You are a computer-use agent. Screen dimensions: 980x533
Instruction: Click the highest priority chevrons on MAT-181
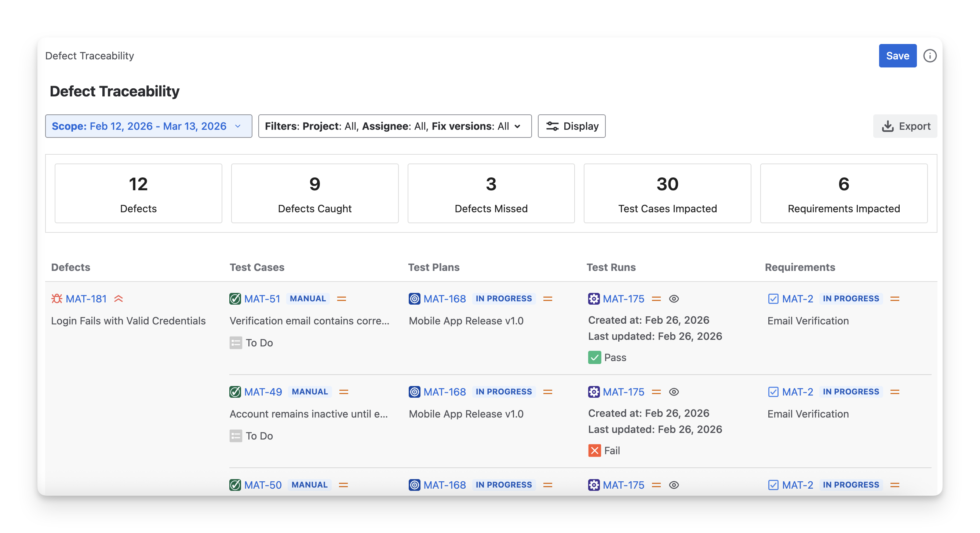(118, 299)
